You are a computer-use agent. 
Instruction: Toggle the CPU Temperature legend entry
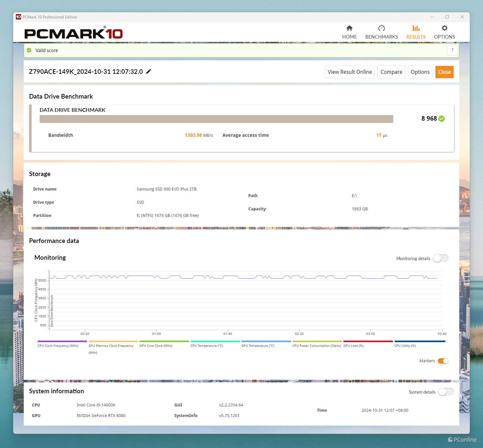[x=207, y=345]
